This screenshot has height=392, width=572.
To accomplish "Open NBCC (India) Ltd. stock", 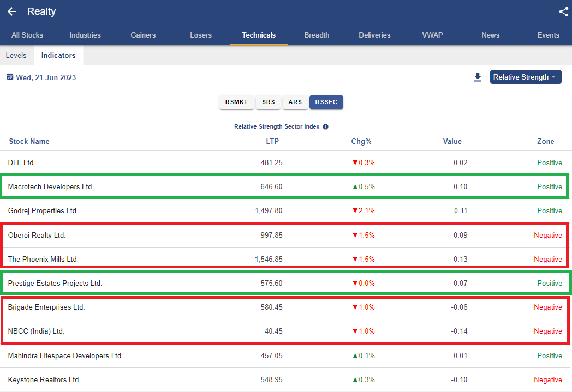I will [286, 331].
